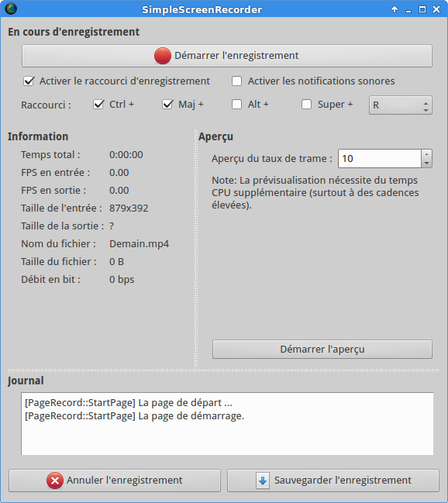Viewport: 448px width, 503px height.
Task: Click the log line ending with démarrage
Action: (x=134, y=416)
